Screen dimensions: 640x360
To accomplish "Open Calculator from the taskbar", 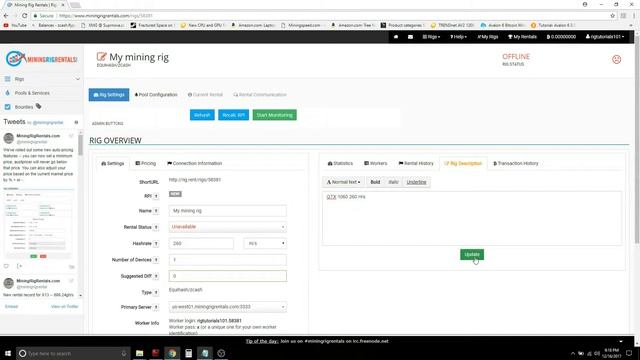I will (188, 353).
